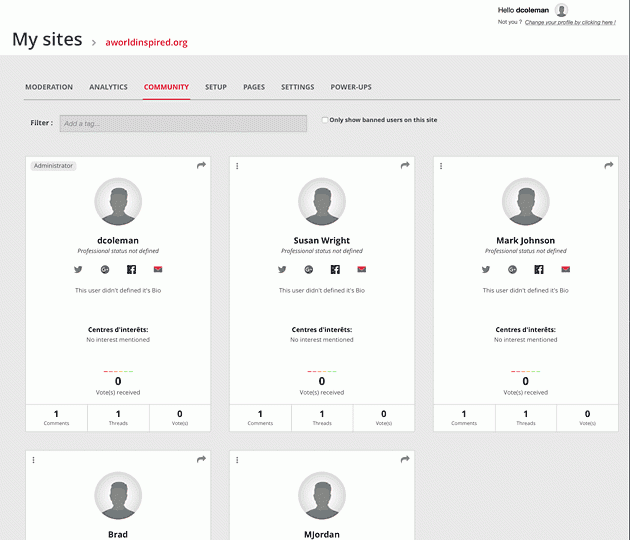Screen dimensions: 630x540
Task: Click dcoleman's vote rating color bar
Action: [x=118, y=371]
